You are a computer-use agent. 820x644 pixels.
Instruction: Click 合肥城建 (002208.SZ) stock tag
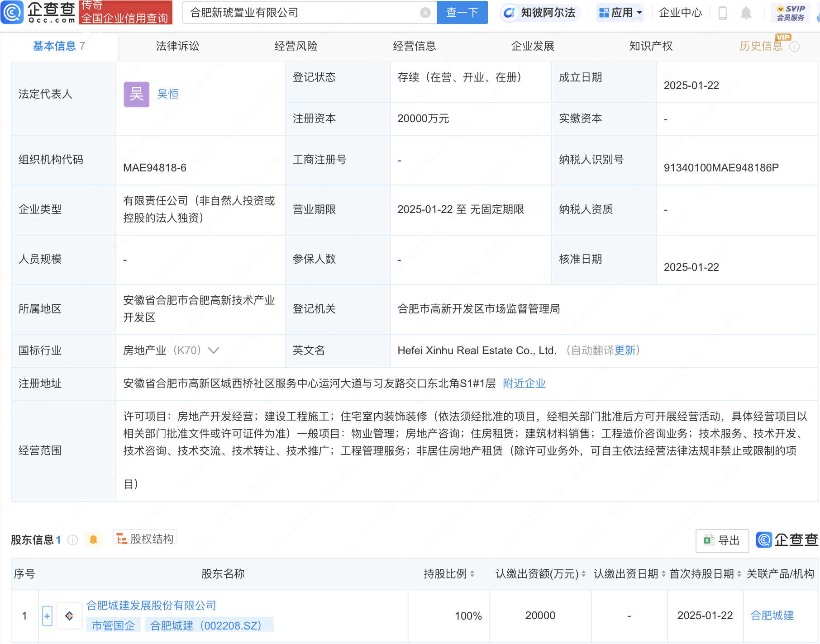click(x=209, y=625)
